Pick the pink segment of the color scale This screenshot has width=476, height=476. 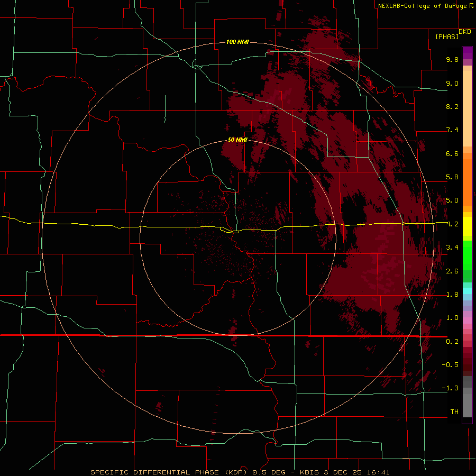[x=467, y=321]
